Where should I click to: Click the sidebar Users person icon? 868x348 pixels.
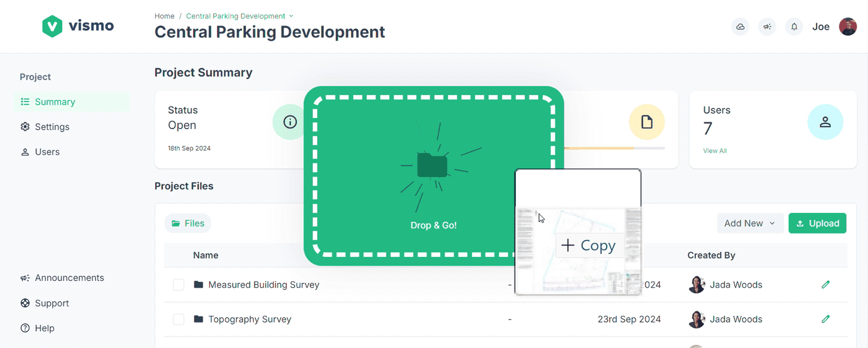25,152
